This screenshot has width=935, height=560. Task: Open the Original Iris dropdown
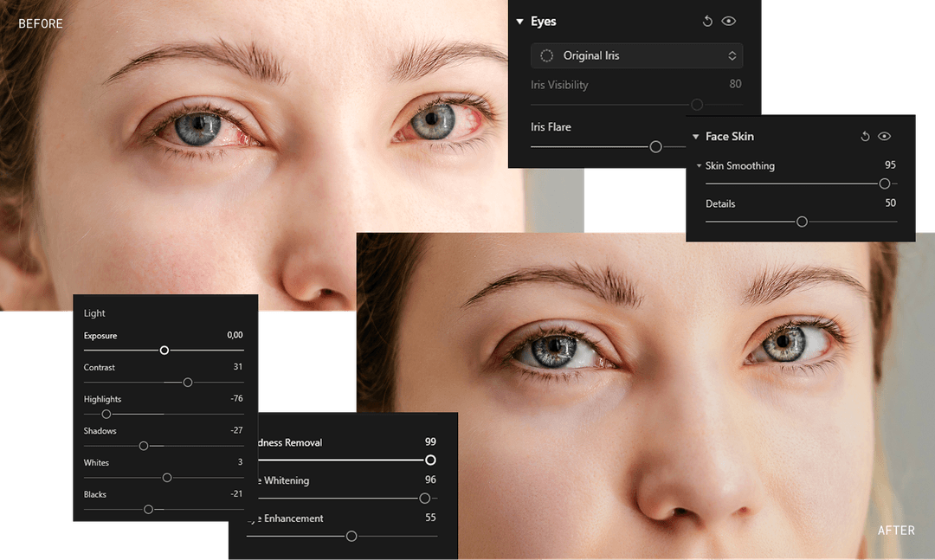[x=636, y=55]
